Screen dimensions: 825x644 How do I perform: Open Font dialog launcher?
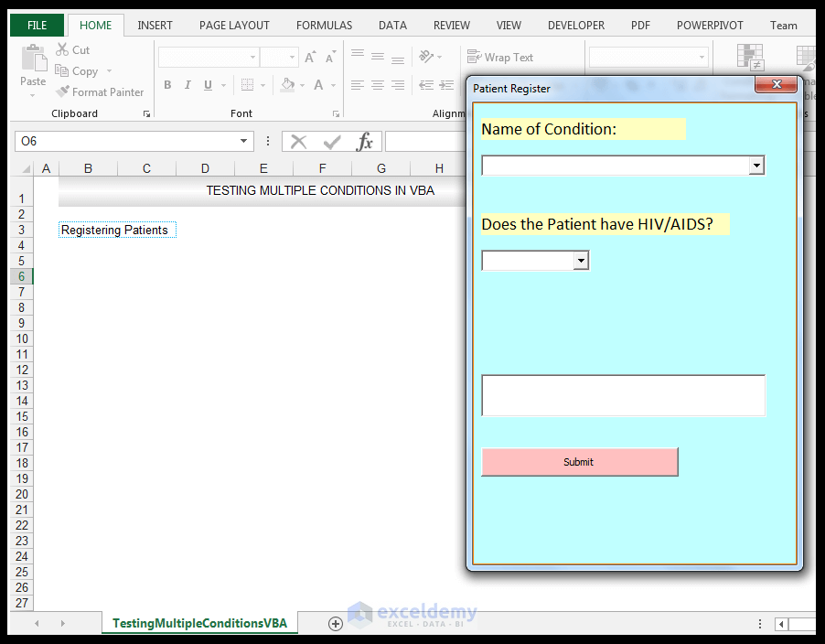336,113
